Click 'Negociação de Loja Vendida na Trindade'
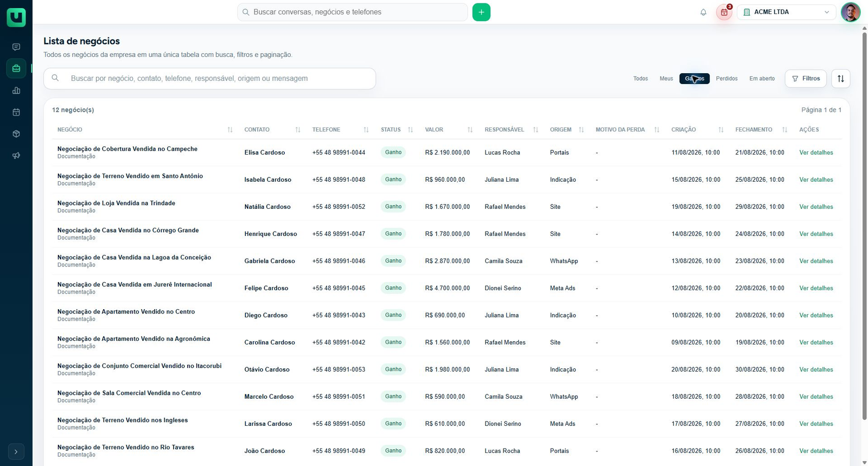The width and height of the screenshot is (868, 466). pos(116,203)
